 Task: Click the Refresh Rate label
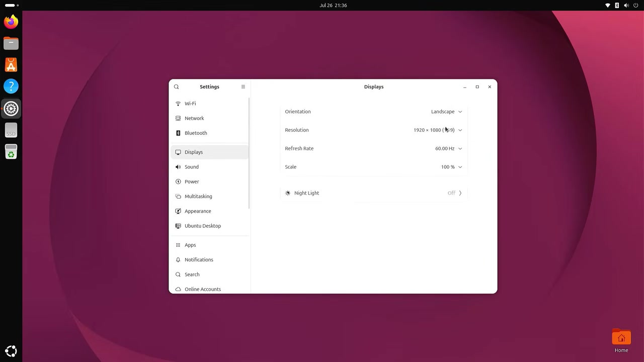click(299, 148)
